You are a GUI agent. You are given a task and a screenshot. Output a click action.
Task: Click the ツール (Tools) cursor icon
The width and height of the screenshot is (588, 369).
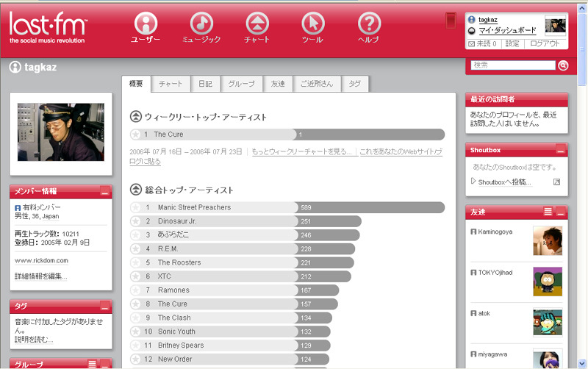pyautogui.click(x=312, y=24)
